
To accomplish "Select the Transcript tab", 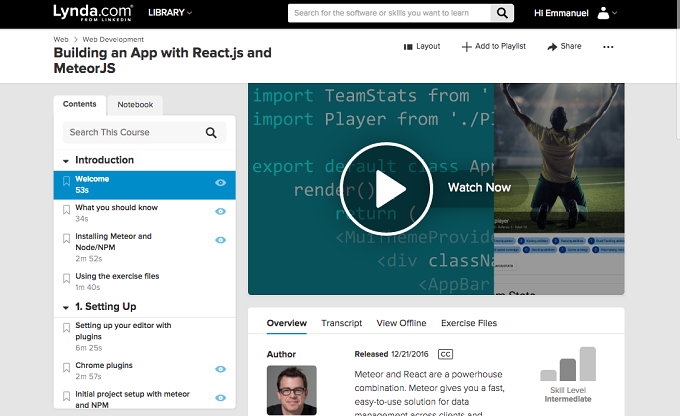I will tap(342, 323).
